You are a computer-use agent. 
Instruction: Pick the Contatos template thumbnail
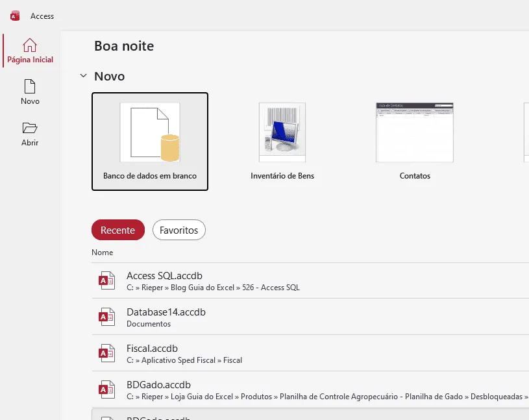tap(415, 132)
